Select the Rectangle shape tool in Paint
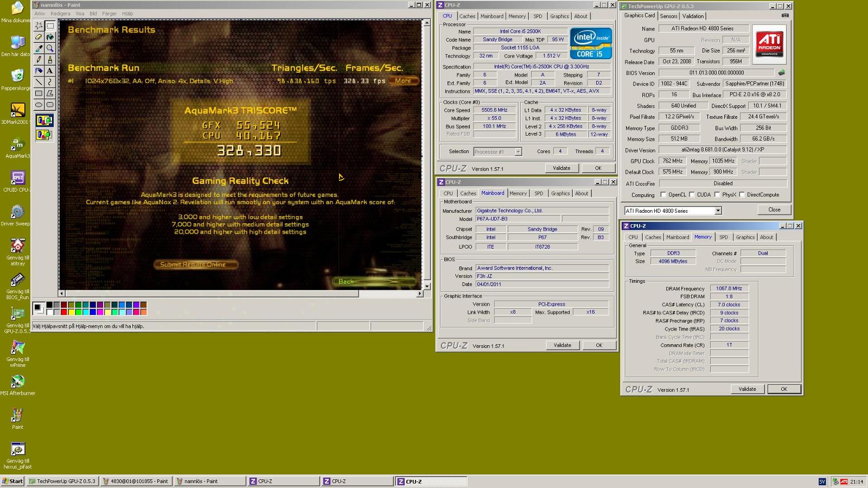 (x=39, y=93)
